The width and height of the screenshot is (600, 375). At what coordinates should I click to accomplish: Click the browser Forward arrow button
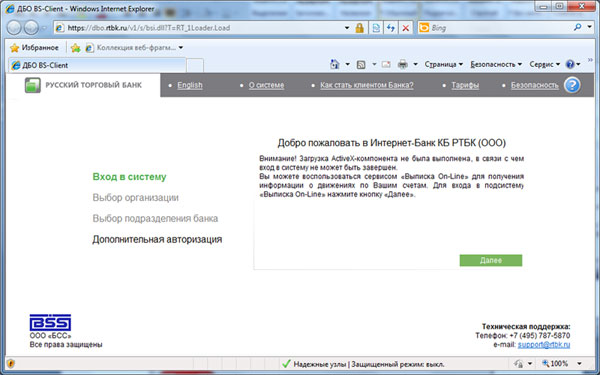tap(31, 28)
